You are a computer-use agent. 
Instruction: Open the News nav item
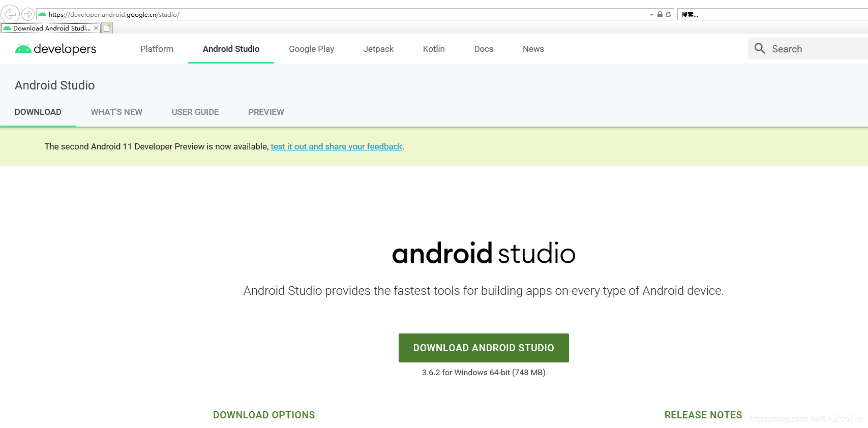pos(533,49)
